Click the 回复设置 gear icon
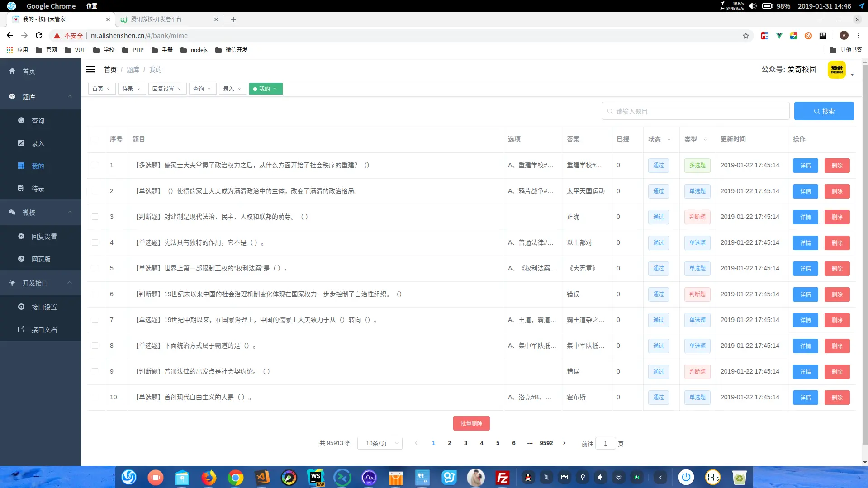This screenshot has width=868, height=488. pos(21,236)
